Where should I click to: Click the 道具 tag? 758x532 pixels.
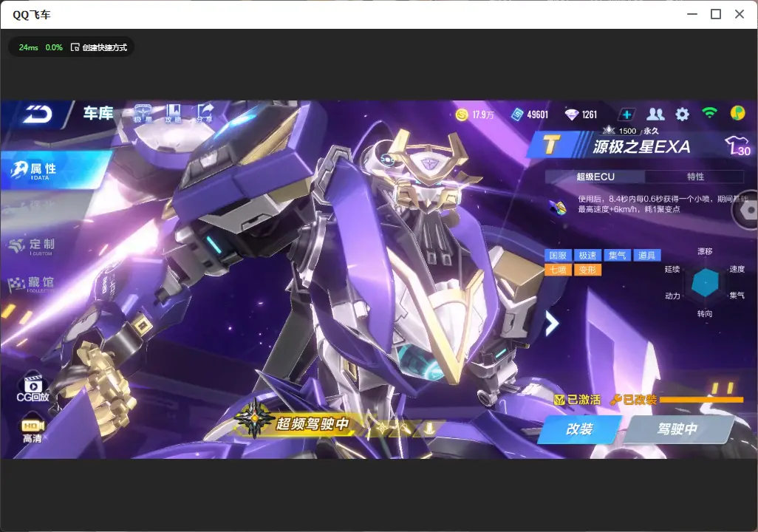[647, 256]
